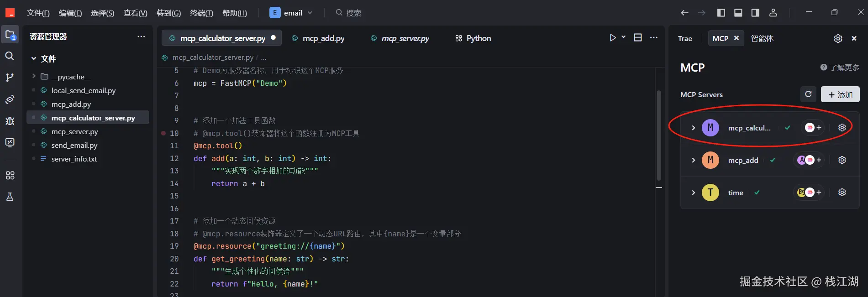The height and width of the screenshot is (297, 868).
Task: Open the 查看(V) menu
Action: [136, 13]
